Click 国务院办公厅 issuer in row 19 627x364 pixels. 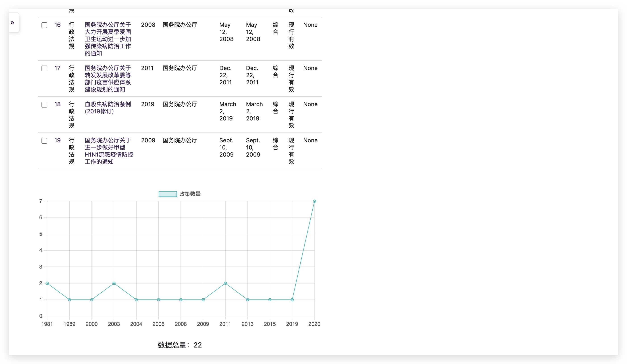(180, 140)
